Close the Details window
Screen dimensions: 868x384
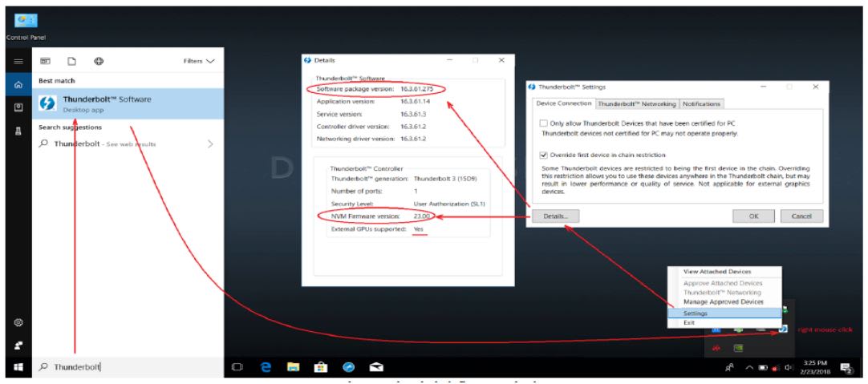tap(501, 60)
